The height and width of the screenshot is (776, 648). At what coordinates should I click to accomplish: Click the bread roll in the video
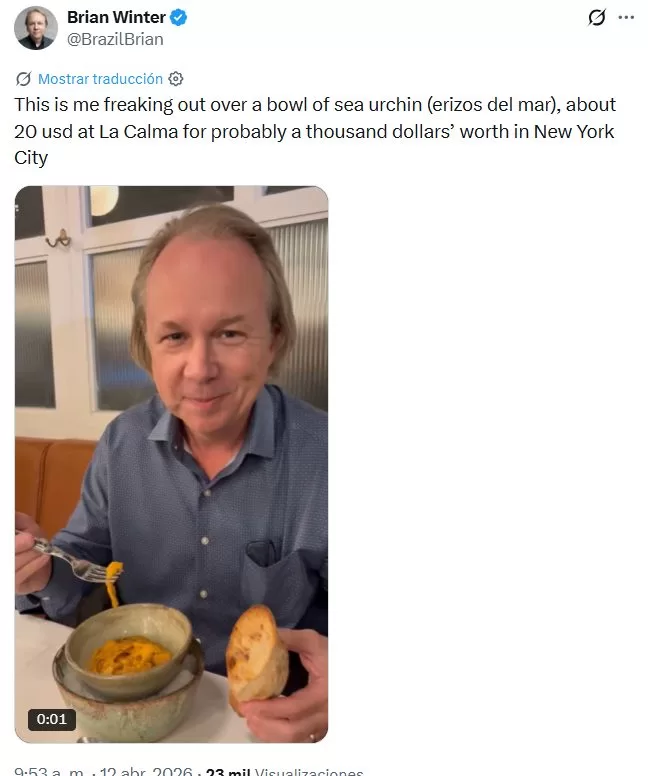pos(256,654)
